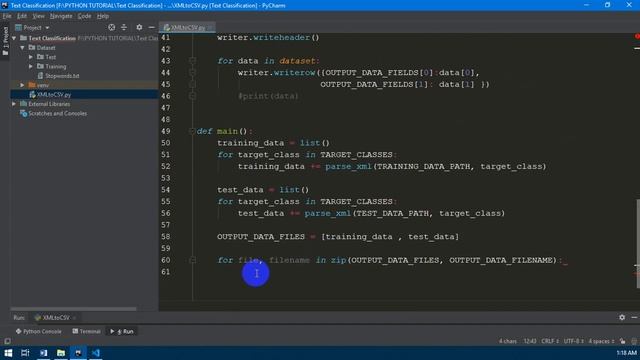Switch to XMLtoCSV.py editor tab
Viewport: 640px width, 360px height.
click(187, 28)
